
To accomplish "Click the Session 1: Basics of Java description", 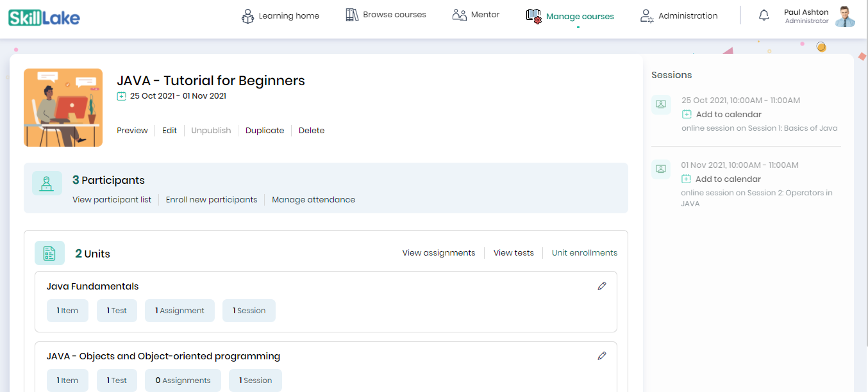I will coord(760,128).
